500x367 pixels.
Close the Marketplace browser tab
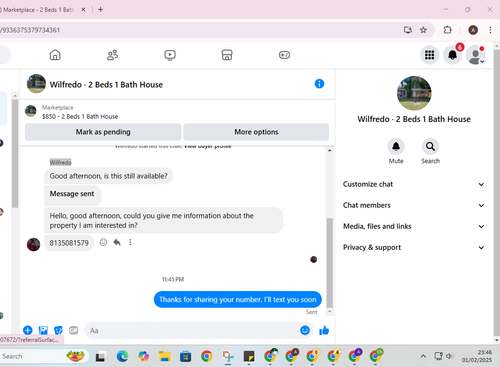(83, 10)
